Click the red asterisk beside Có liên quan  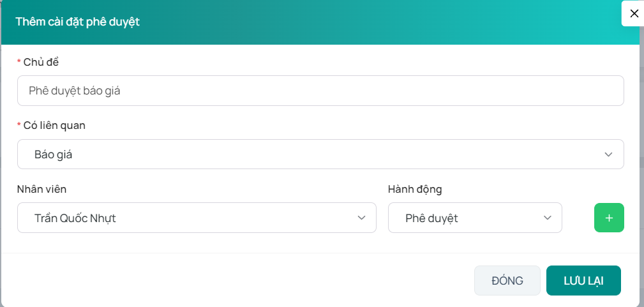tap(19, 126)
